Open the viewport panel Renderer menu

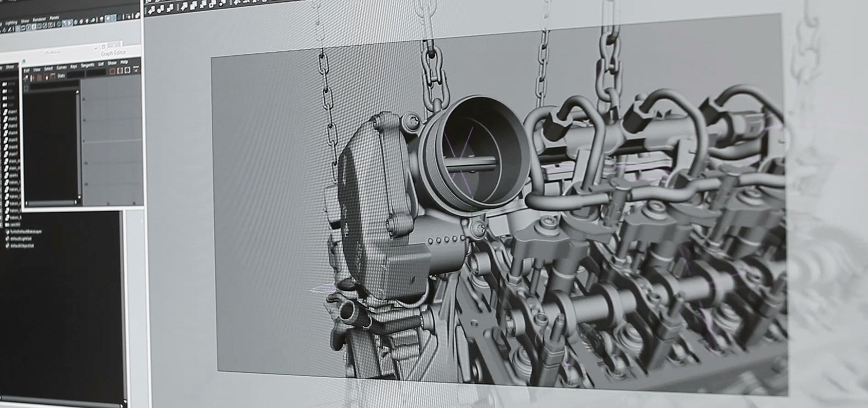[x=39, y=19]
